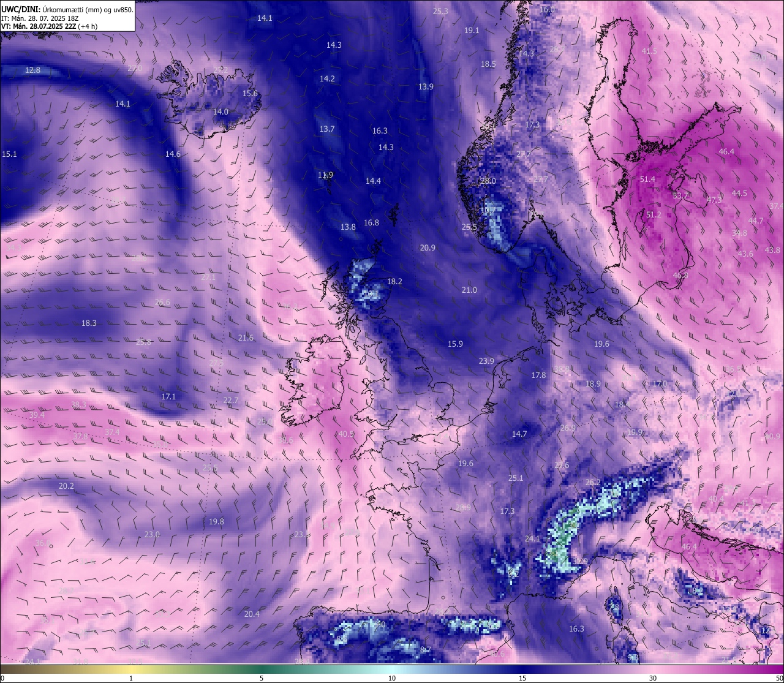The height and width of the screenshot is (683, 784).
Task: Click the value 14.6 south of Iceland
Action: (173, 154)
